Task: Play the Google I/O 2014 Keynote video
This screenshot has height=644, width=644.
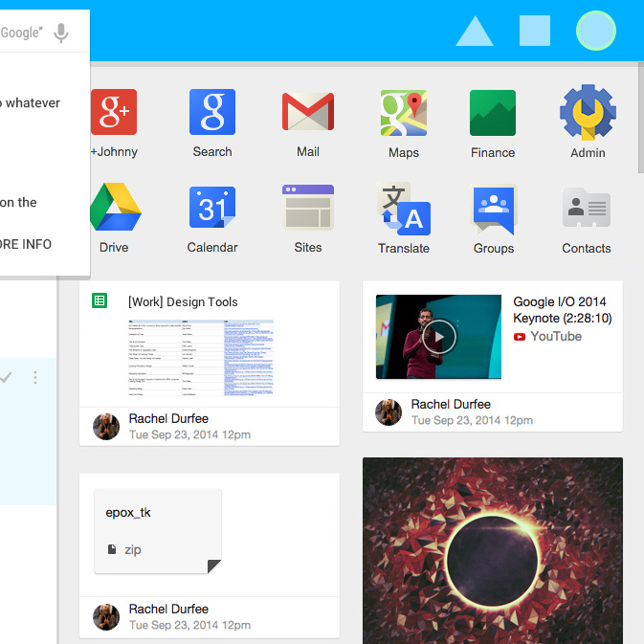Action: [x=439, y=337]
